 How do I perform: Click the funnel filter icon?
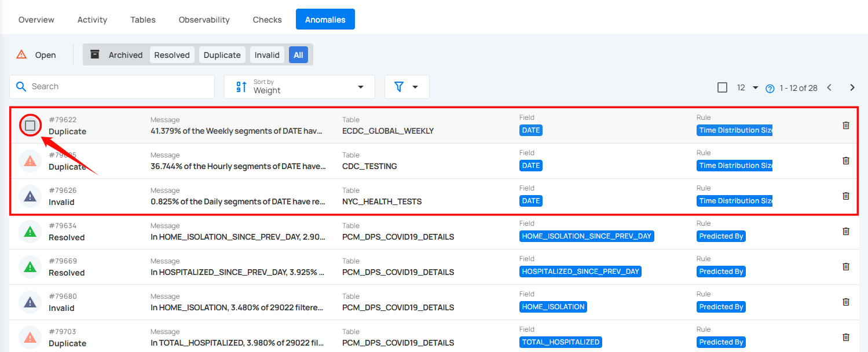pos(399,86)
